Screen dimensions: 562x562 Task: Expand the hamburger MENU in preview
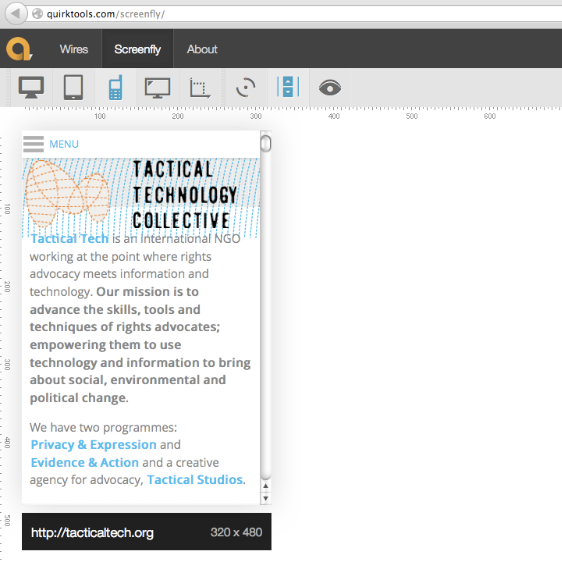click(x=51, y=144)
